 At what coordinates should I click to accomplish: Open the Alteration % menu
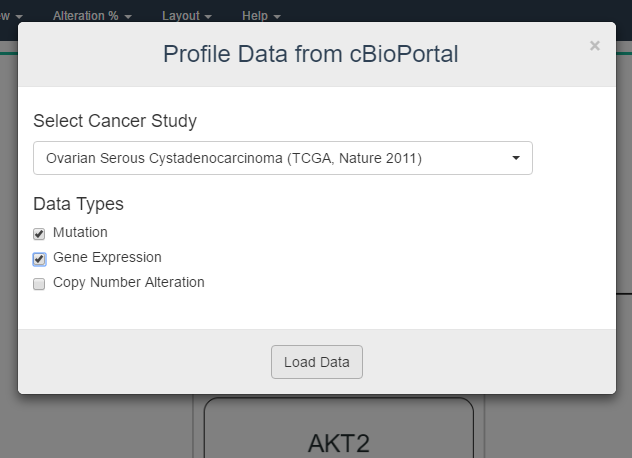91,16
